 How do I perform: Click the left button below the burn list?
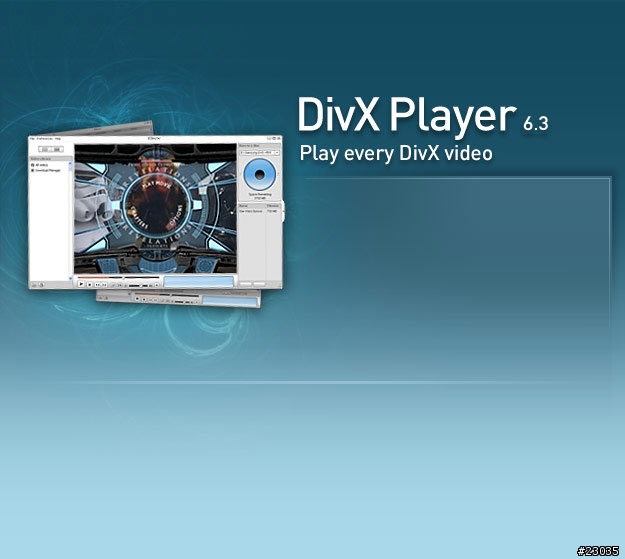tap(246, 284)
